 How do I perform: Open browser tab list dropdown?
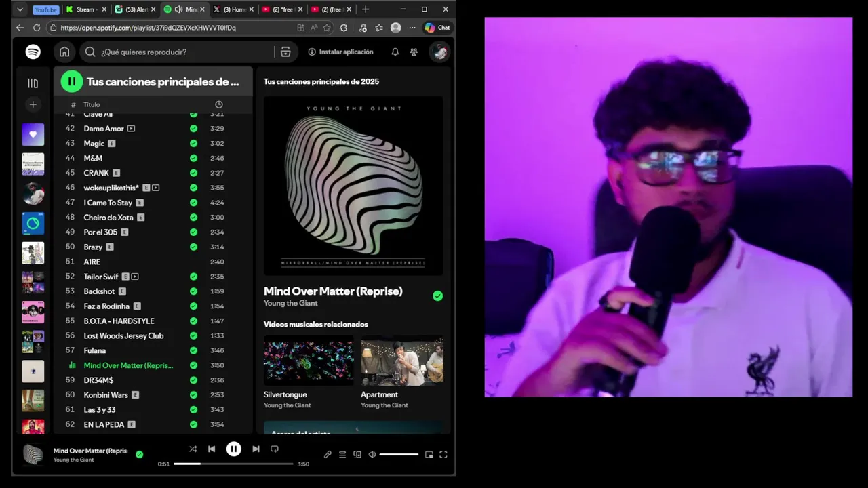point(20,9)
